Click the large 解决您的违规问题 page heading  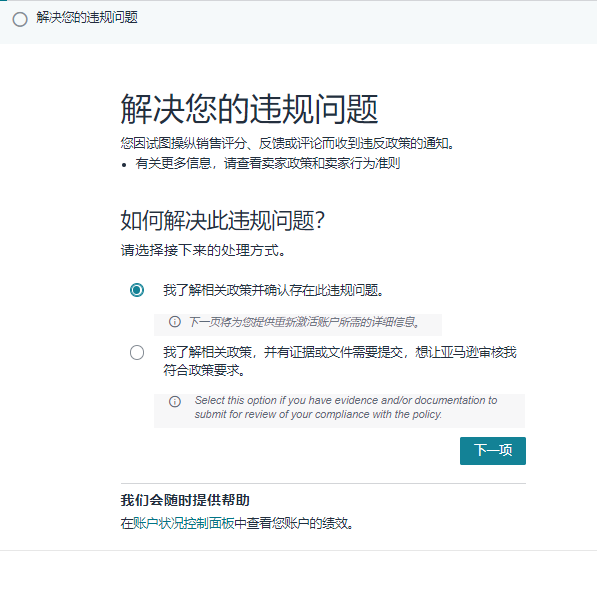pos(249,109)
